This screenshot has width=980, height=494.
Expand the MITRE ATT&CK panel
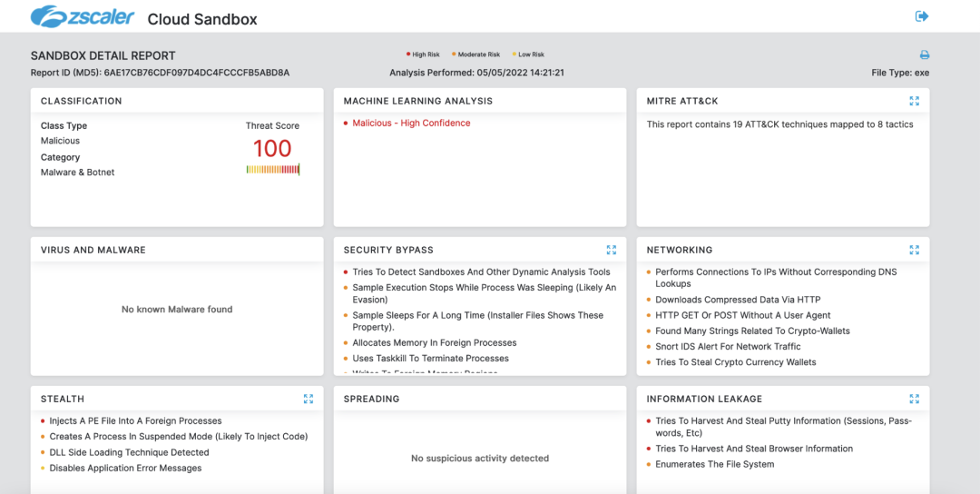pos(914,101)
